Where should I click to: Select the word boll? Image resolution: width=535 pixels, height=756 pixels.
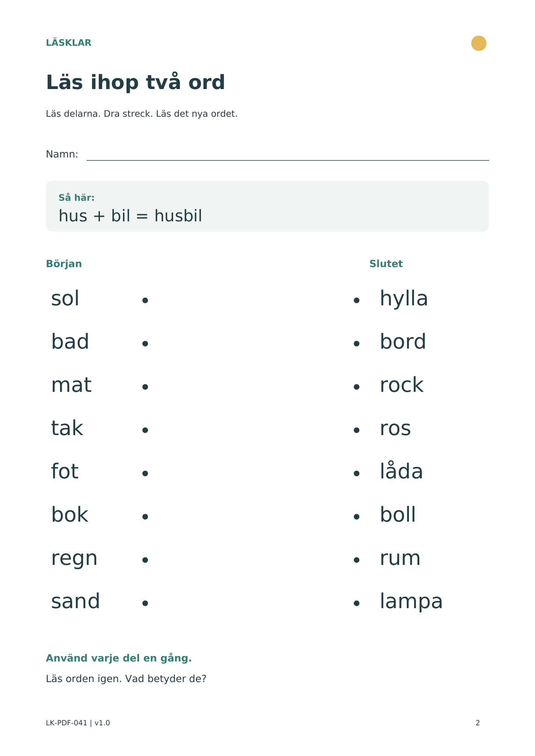[398, 514]
